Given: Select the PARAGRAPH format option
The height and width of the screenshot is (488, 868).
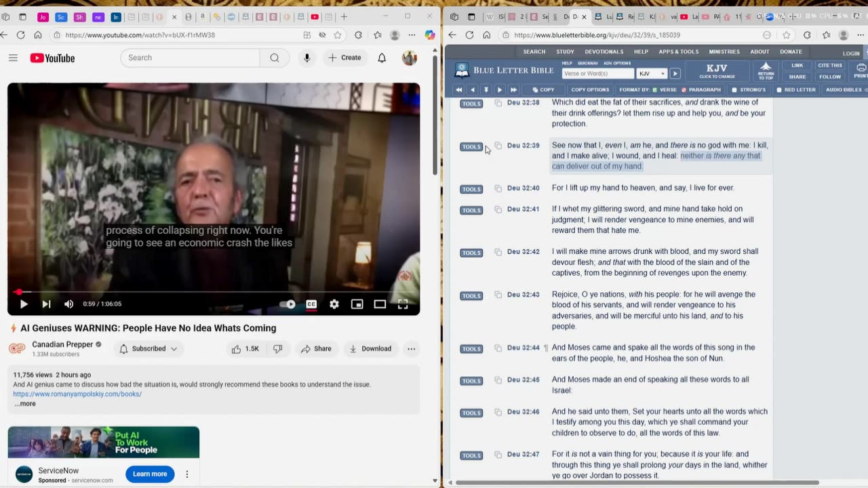Looking at the screenshot, I should (x=701, y=90).
